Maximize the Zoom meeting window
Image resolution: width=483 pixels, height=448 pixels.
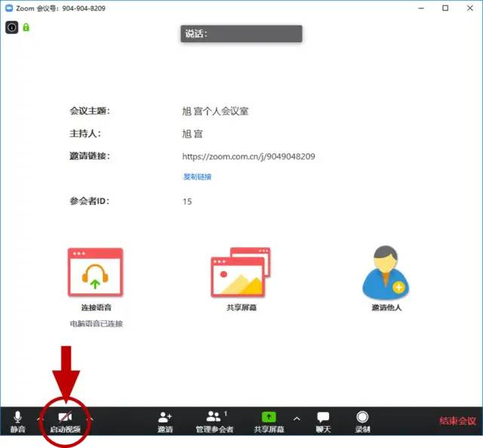pyautogui.click(x=445, y=8)
